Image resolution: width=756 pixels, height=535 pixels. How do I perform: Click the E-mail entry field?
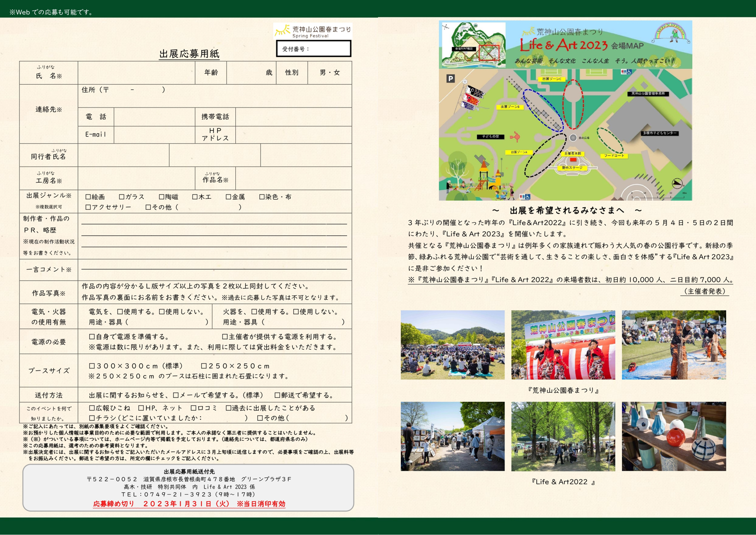click(155, 135)
